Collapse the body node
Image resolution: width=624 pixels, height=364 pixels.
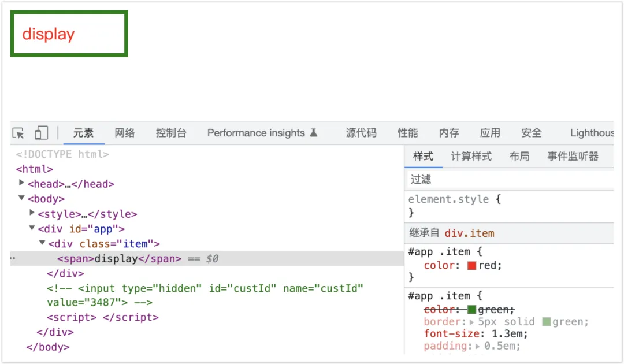point(21,198)
